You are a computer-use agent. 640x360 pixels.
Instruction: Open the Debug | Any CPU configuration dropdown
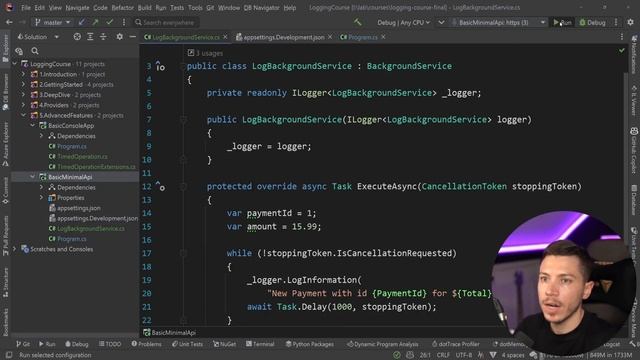pyautogui.click(x=403, y=22)
